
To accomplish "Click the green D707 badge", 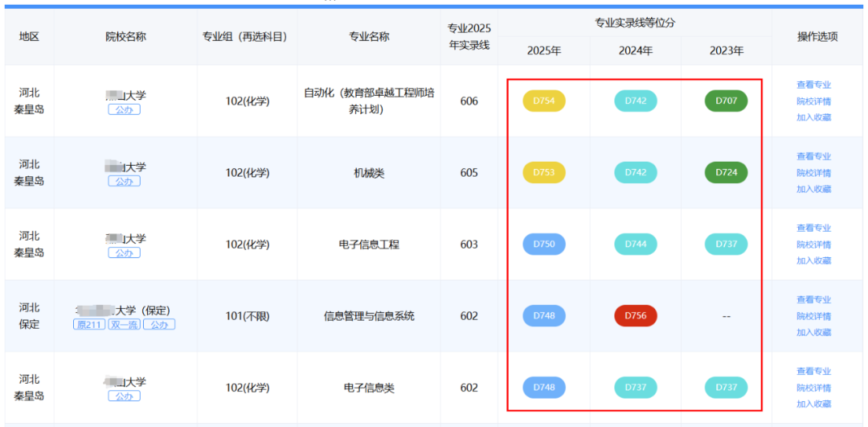I will pyautogui.click(x=727, y=101).
